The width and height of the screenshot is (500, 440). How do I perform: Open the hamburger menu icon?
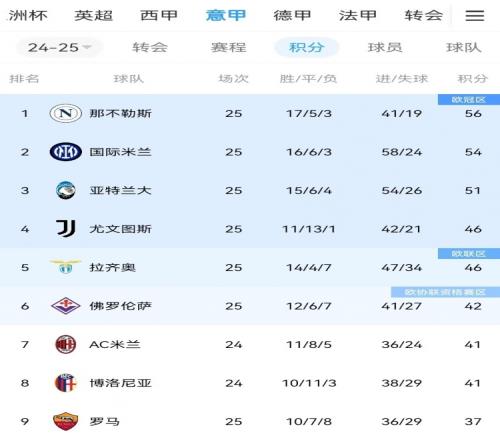(475, 15)
